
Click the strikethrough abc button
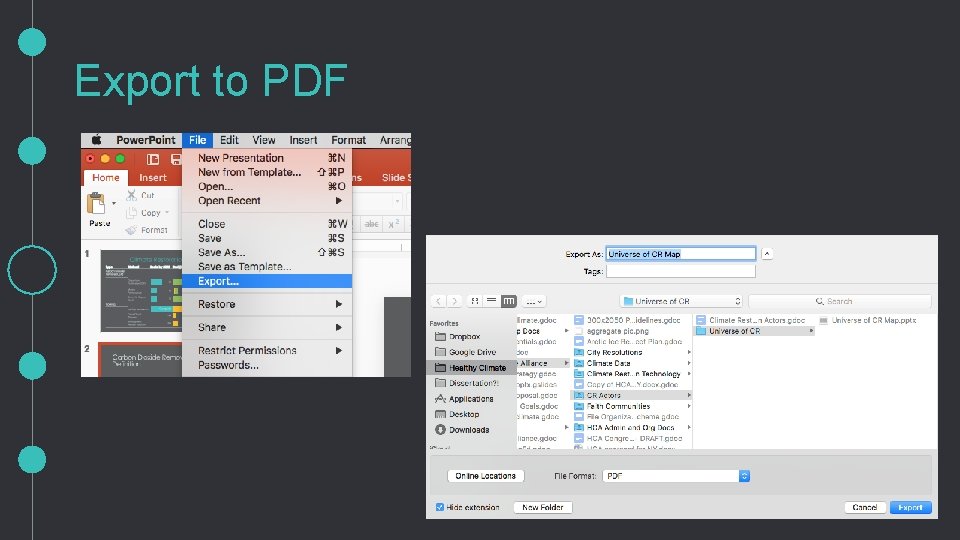click(x=372, y=224)
